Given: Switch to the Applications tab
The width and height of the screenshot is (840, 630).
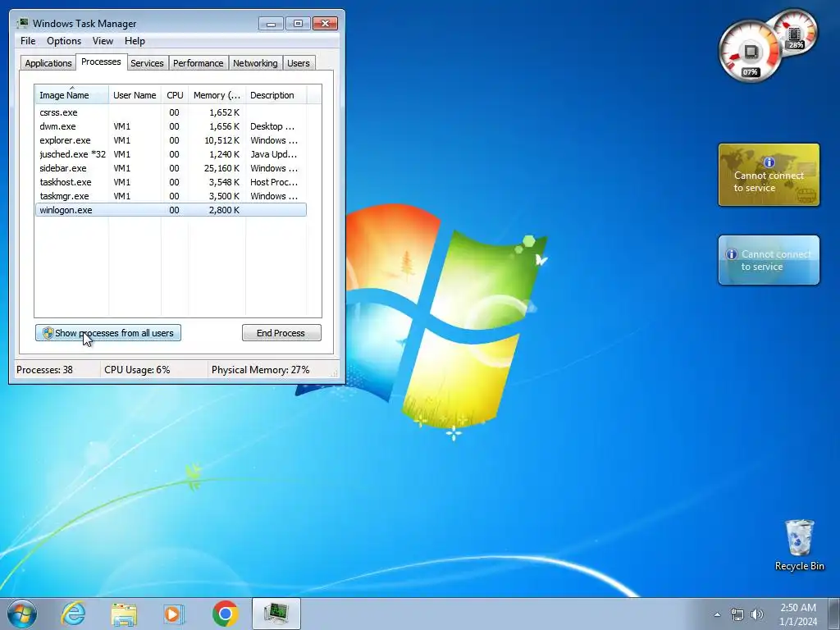Looking at the screenshot, I should [x=48, y=63].
